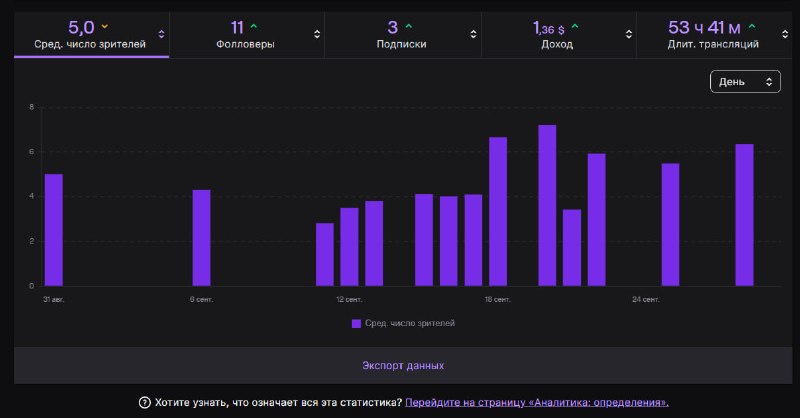The width and height of the screenshot is (800, 418).
Task: Click the green up arrow next to 1,36 $
Action: click(575, 26)
